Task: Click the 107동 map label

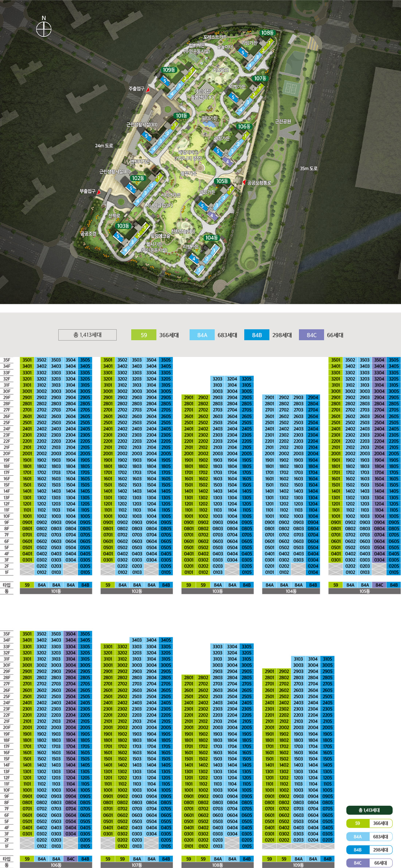Action: 260,78
